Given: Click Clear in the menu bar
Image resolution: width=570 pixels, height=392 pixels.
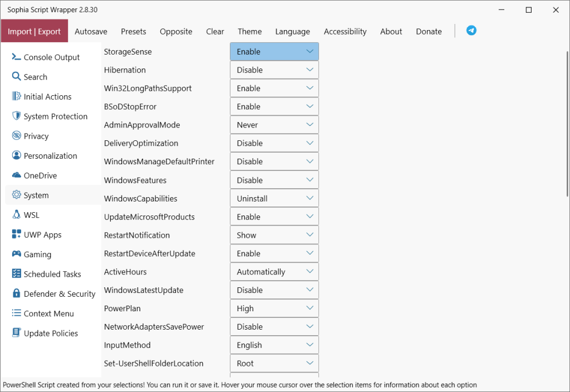Looking at the screenshot, I should click(215, 32).
